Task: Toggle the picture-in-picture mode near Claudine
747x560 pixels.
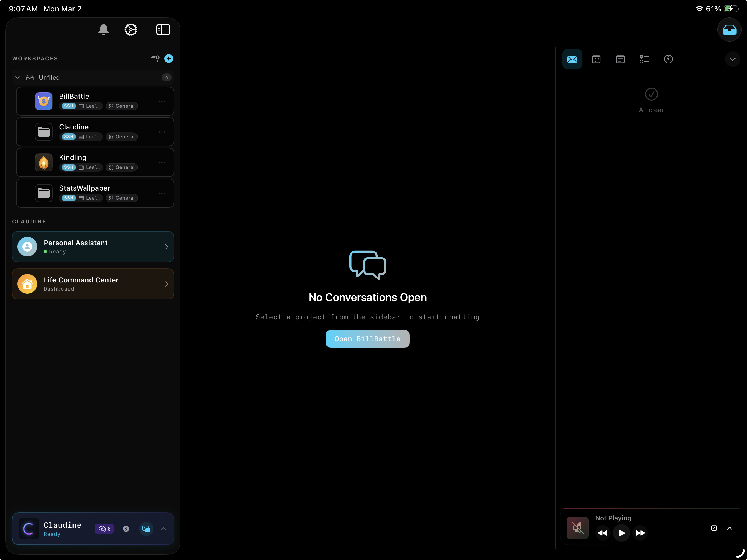Action: [x=146, y=529]
